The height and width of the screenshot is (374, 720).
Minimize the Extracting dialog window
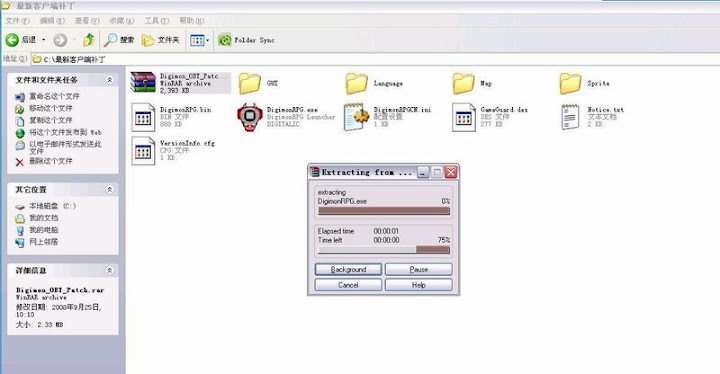(423, 172)
